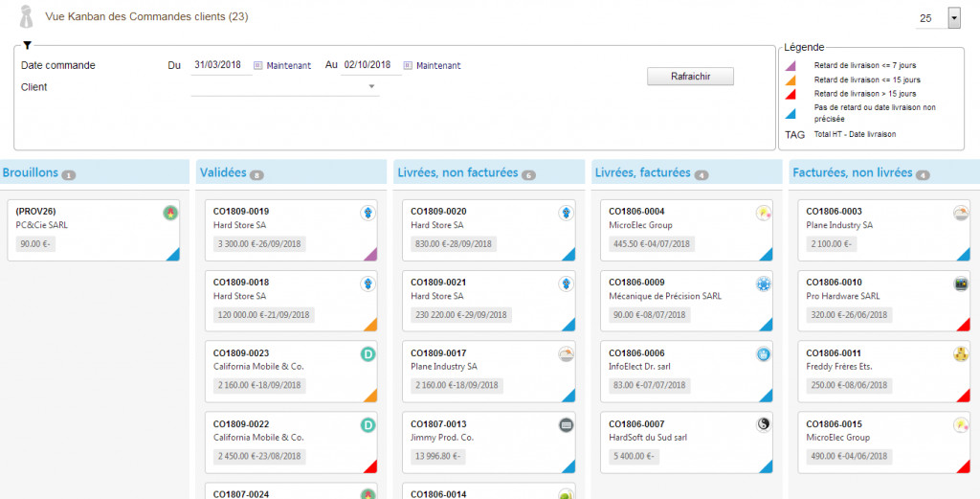Open the PROV26 draft order card
Viewport: 980px width, 499px height.
pyautogui.click(x=93, y=230)
